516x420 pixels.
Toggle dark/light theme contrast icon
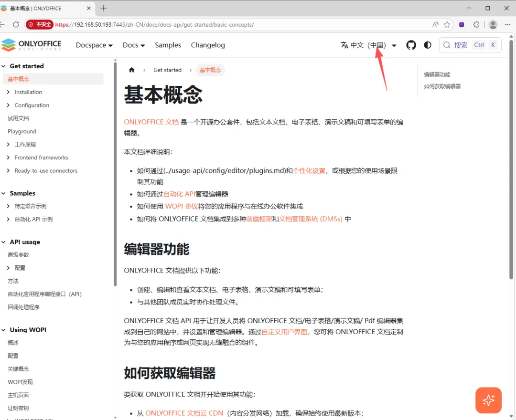tap(428, 45)
